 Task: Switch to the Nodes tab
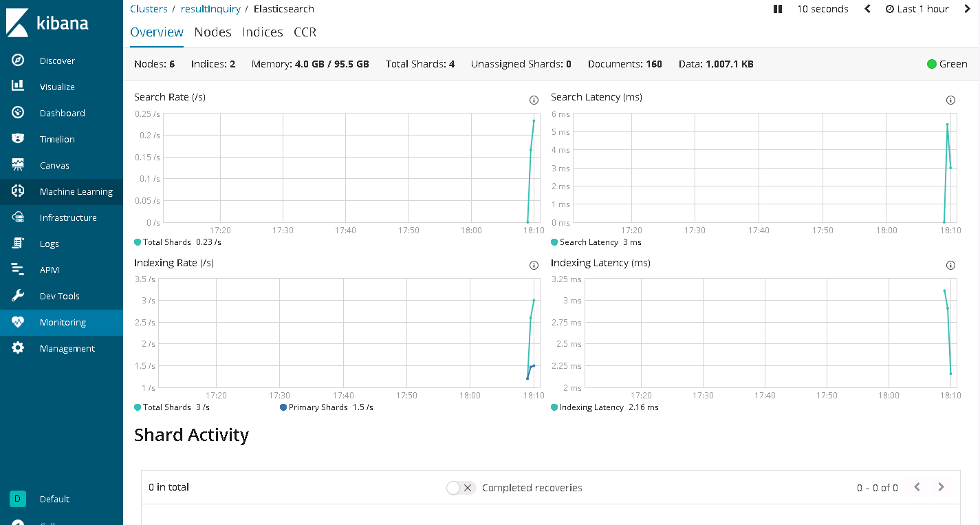pos(213,32)
